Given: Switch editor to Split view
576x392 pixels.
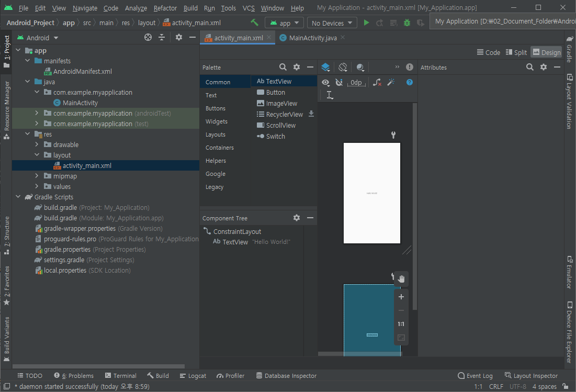Looking at the screenshot, I should click(x=516, y=52).
